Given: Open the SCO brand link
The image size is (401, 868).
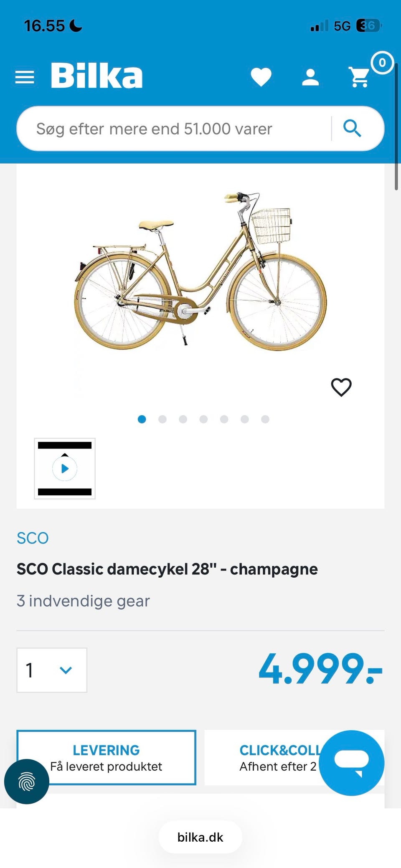Looking at the screenshot, I should coord(33,538).
